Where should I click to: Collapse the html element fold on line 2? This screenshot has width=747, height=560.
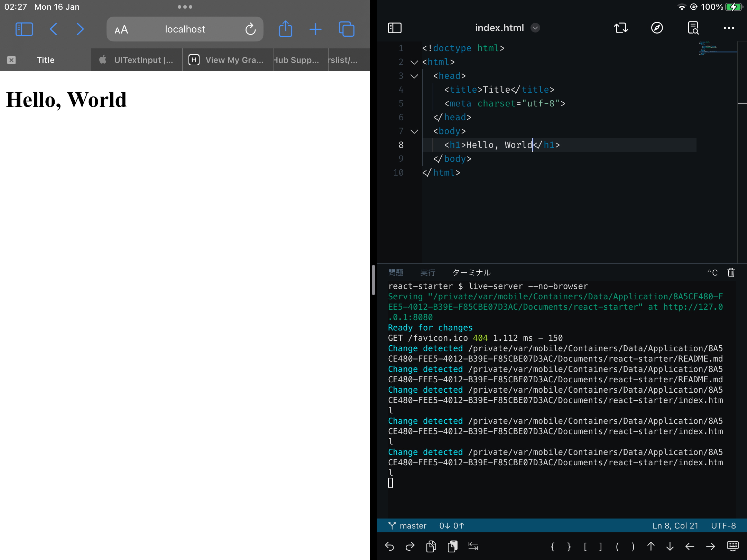(414, 62)
